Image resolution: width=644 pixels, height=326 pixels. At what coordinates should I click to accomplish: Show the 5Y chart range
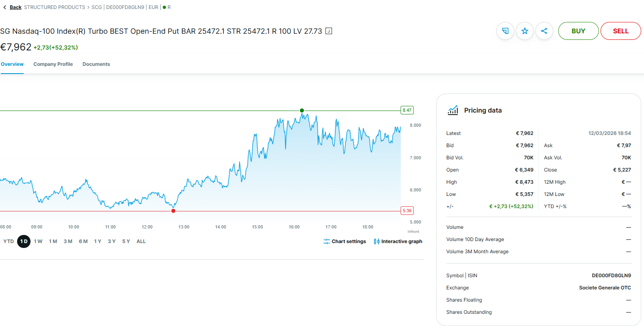(126, 241)
